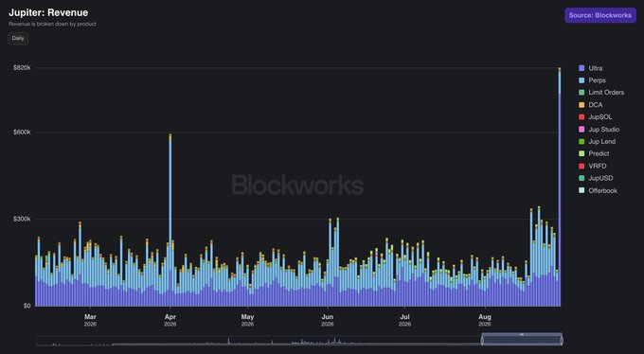
Task: Toggle the VRFD legend color swatch
Action: [581, 166]
